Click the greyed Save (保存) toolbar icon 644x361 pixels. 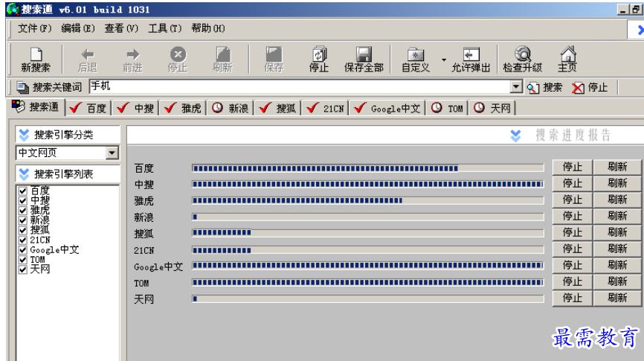(x=274, y=54)
